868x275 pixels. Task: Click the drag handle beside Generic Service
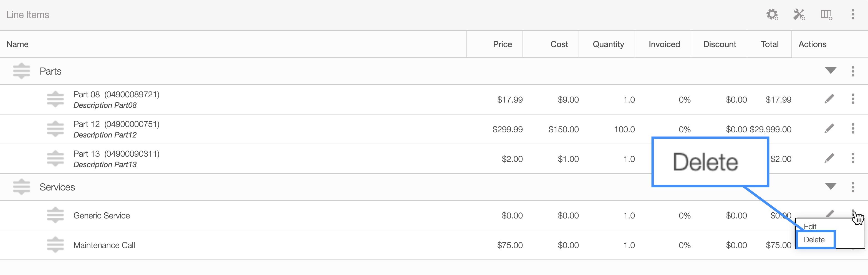55,215
